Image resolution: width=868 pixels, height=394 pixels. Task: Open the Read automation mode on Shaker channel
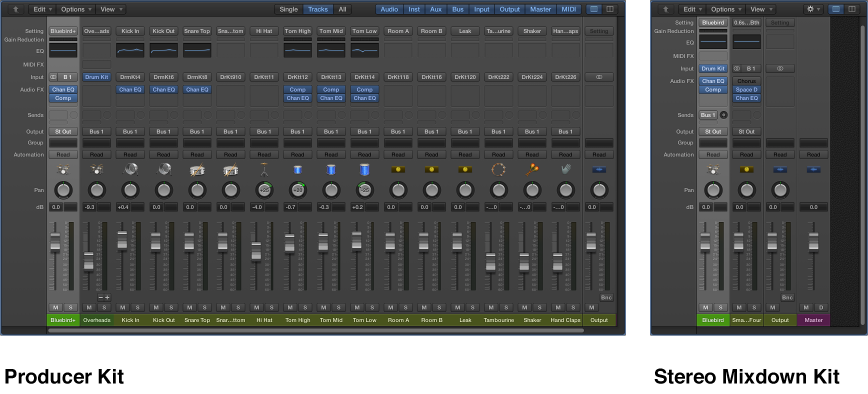[x=532, y=155]
